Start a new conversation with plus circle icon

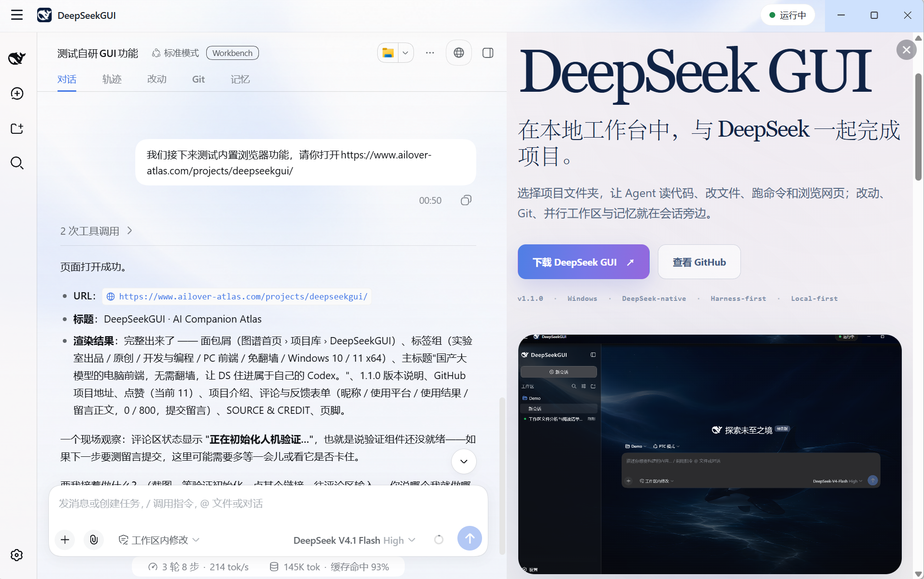click(17, 94)
